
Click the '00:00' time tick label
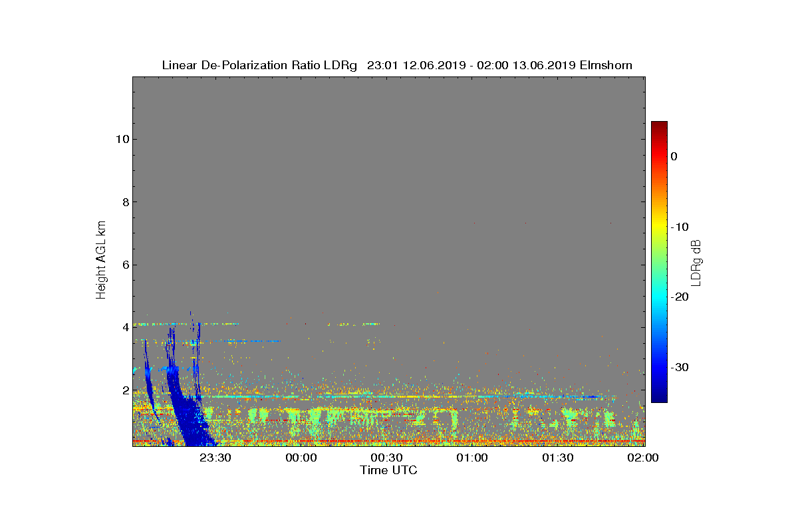click(301, 458)
